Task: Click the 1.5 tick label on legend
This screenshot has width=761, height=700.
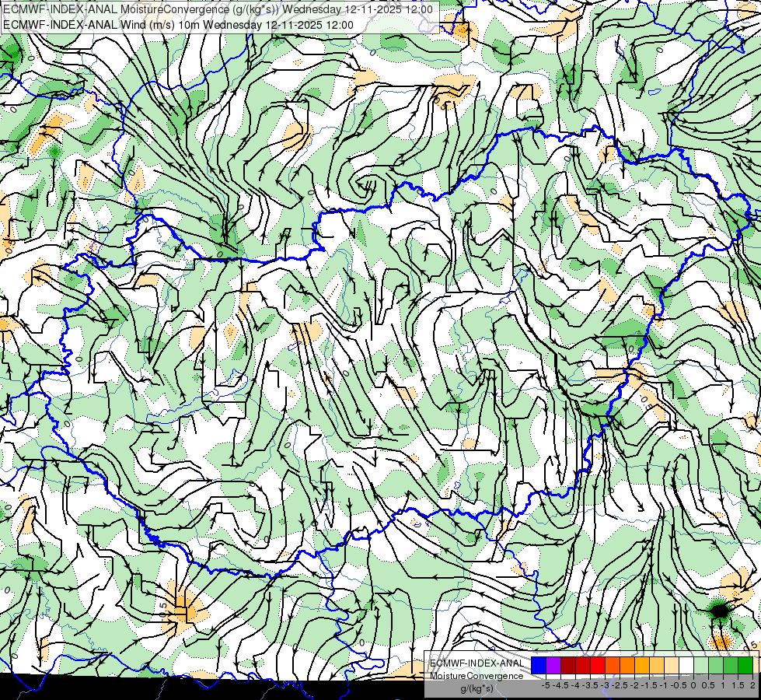Action: (738, 685)
